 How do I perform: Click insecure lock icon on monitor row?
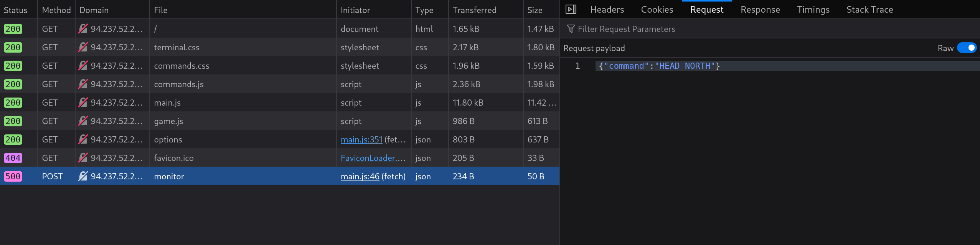pos(83,176)
